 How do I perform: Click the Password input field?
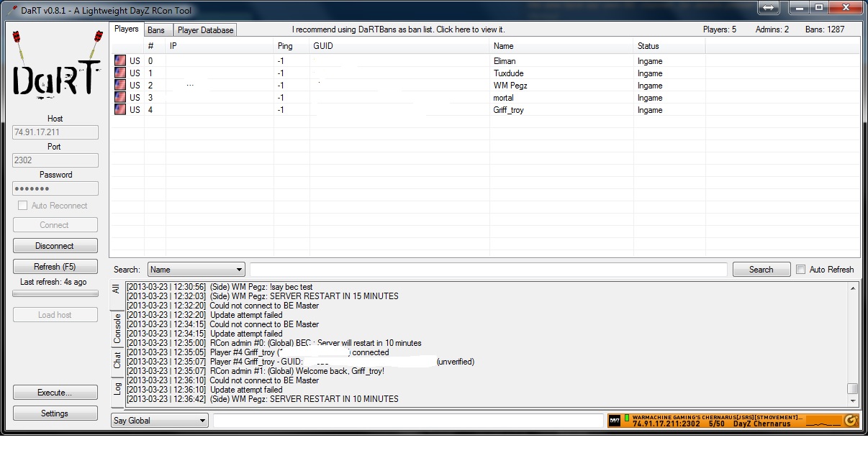click(55, 188)
